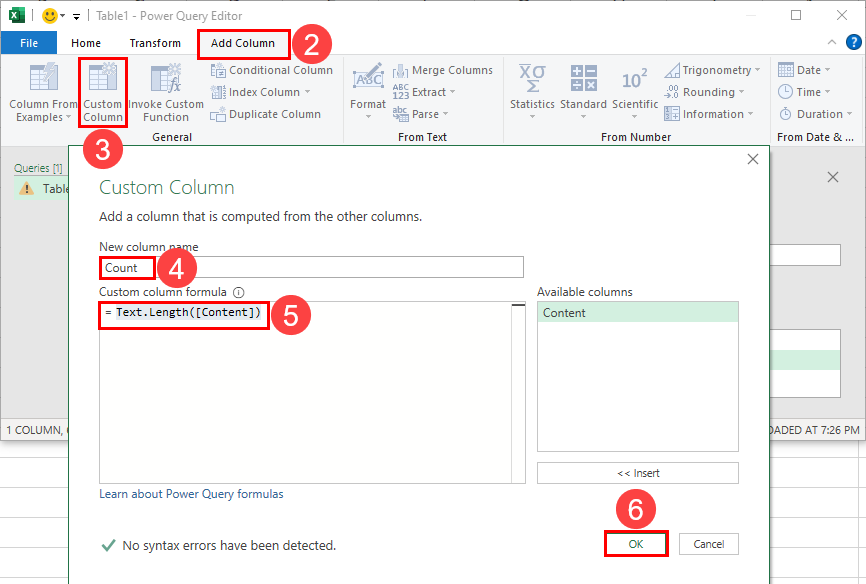
Task: Open the Format text menu
Action: (x=368, y=92)
